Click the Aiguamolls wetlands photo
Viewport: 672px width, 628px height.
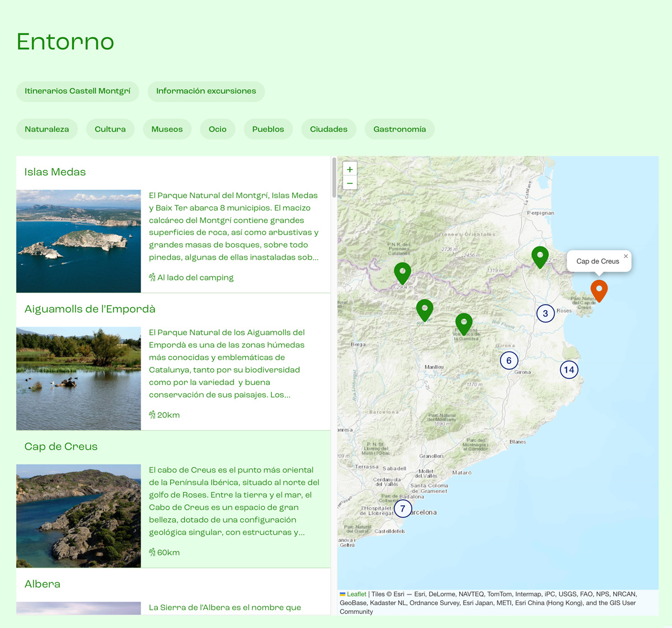(78, 379)
